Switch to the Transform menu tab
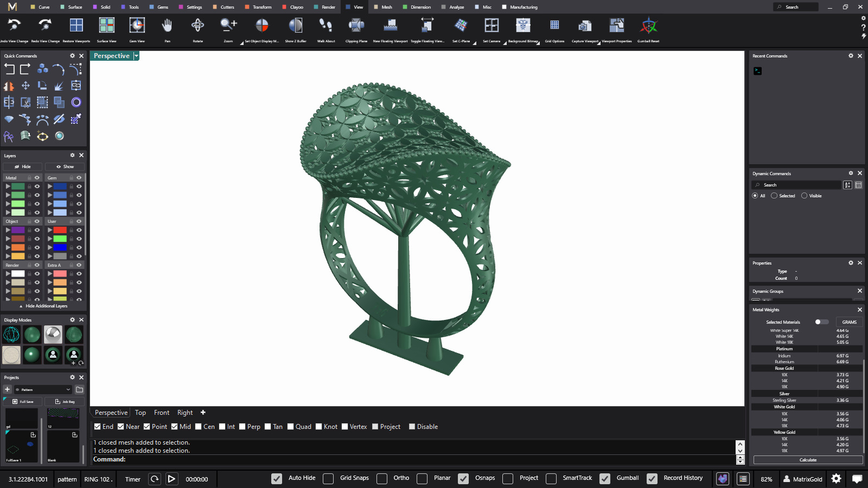 [x=258, y=7]
